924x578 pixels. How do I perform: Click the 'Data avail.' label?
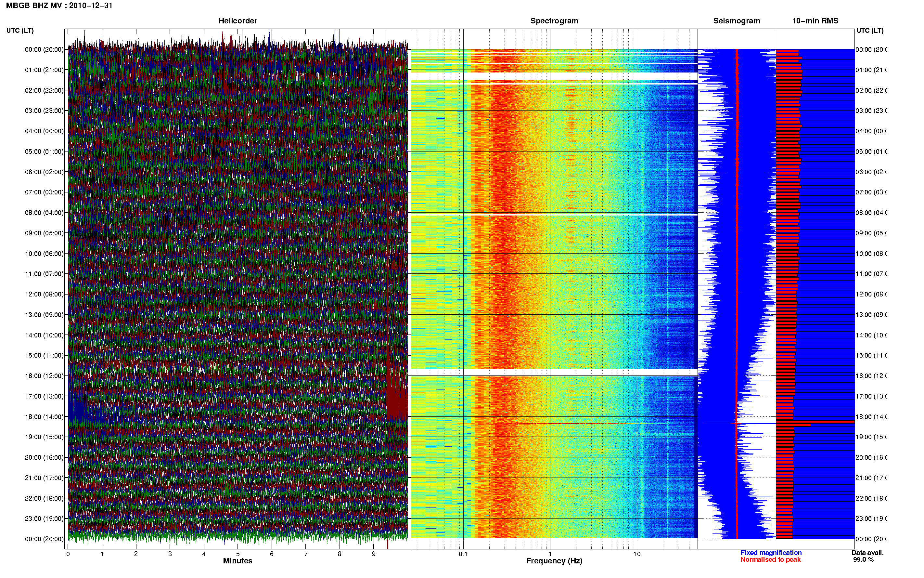[867, 553]
